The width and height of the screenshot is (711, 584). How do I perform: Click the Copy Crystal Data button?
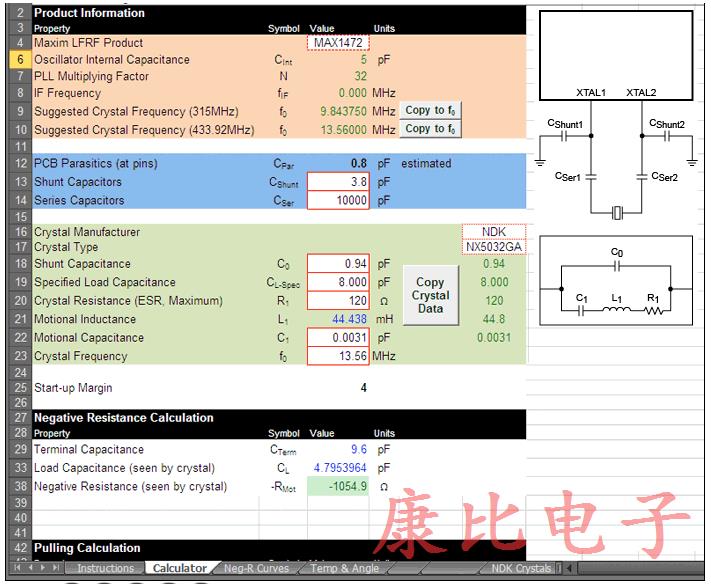pos(430,295)
